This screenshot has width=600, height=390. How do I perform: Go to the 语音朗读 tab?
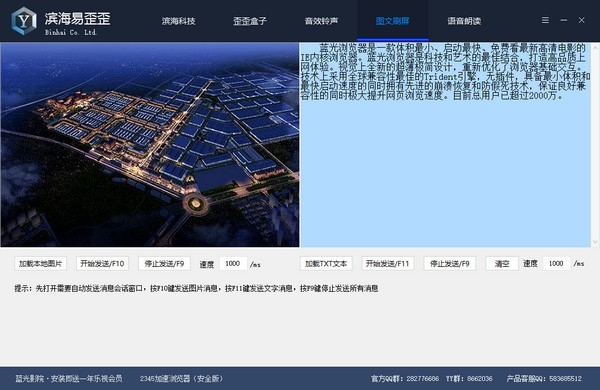point(464,21)
